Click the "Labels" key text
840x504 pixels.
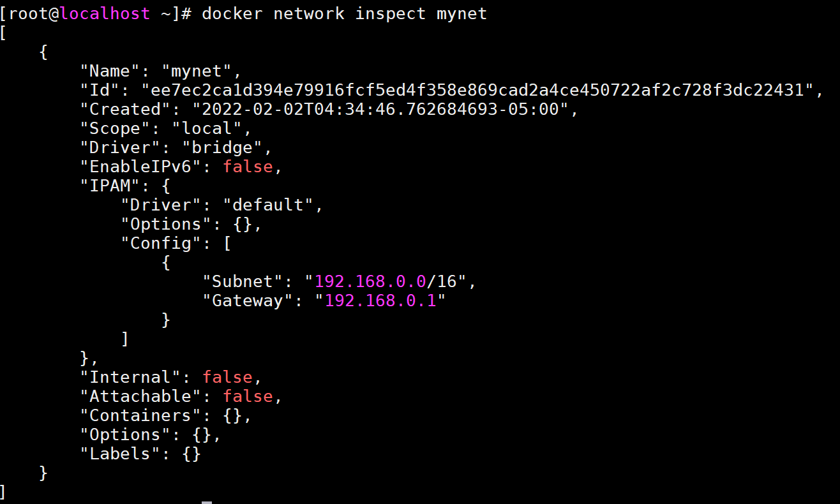[121, 454]
